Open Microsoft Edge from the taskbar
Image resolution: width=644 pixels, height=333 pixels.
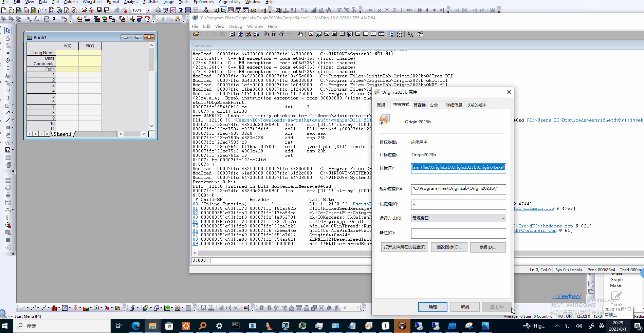click(x=136, y=326)
